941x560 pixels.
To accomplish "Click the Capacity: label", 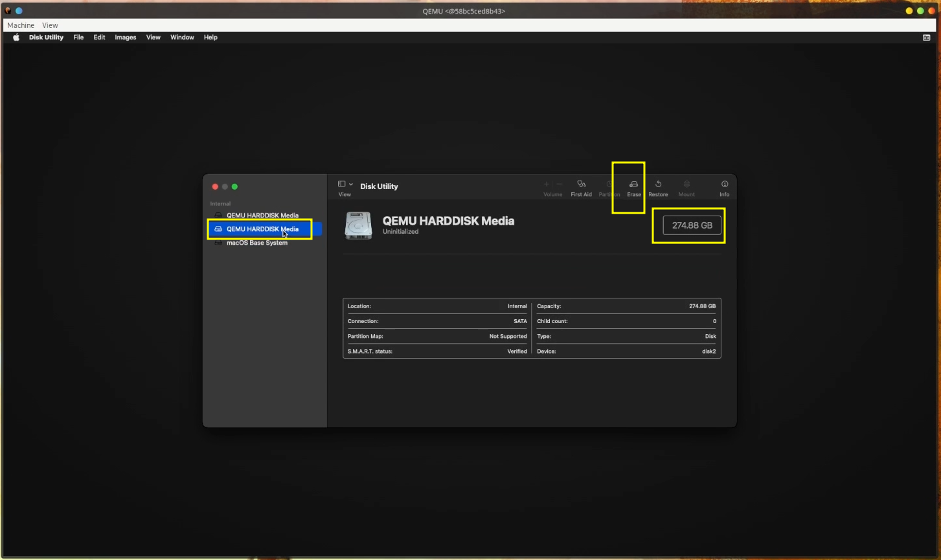I will [x=549, y=306].
